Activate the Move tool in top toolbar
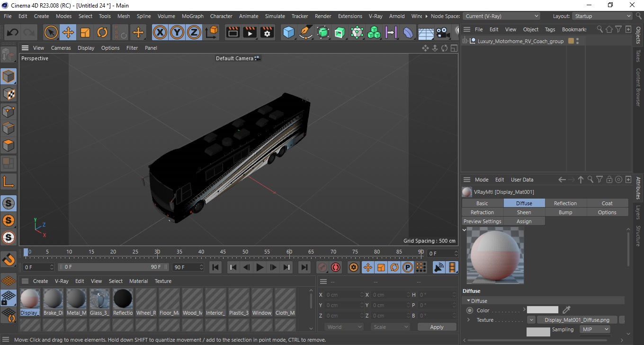 [68, 33]
